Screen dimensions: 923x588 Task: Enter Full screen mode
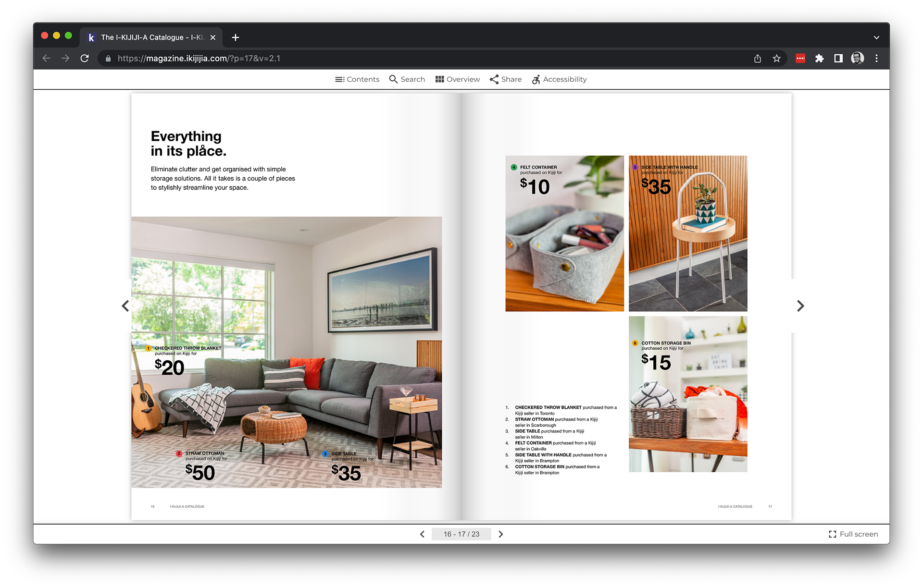click(x=853, y=534)
